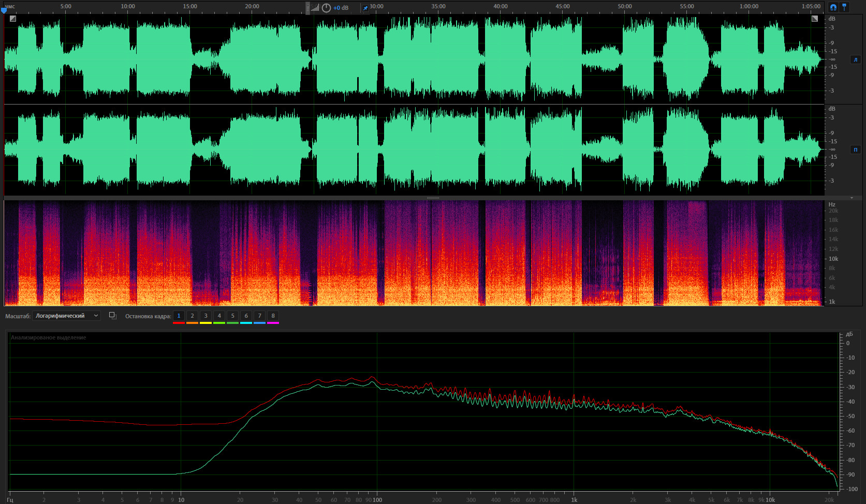Click the arrow at spectral display right edge
The width and height of the screenshot is (866, 504).
[x=852, y=198]
